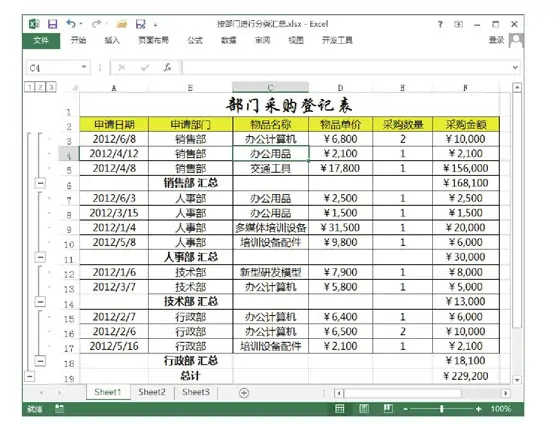This screenshot has width=560, height=424.
Task: Open the Quick Access Toolbar customize dropdown
Action: (x=155, y=25)
